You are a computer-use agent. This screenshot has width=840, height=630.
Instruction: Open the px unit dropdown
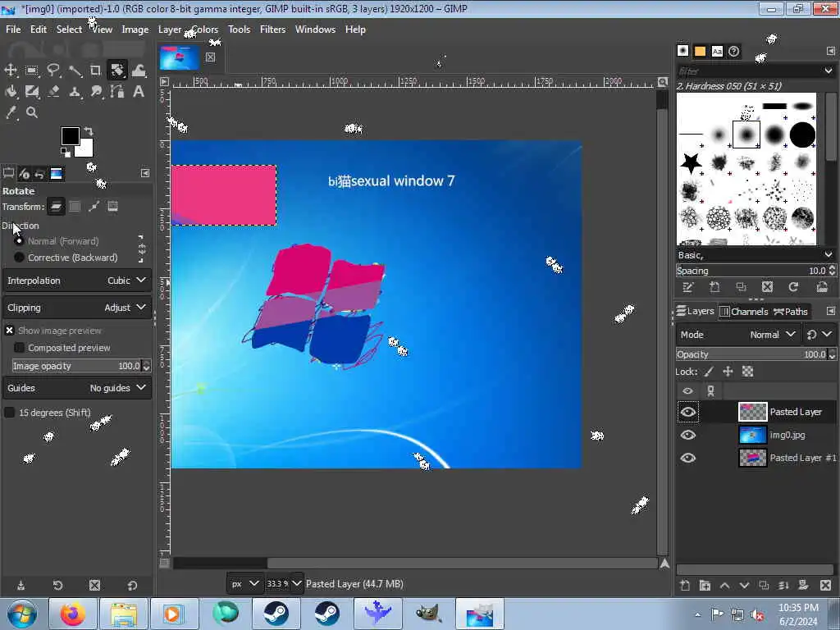coord(244,584)
